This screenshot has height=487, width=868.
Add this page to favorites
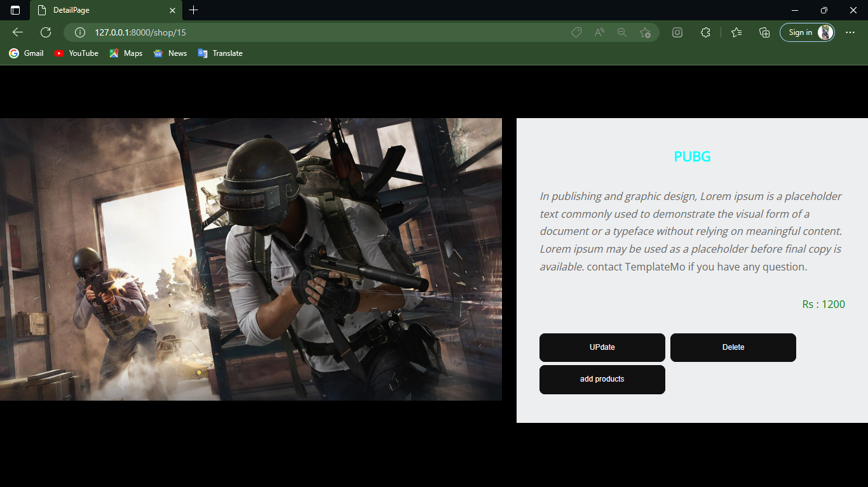pos(646,32)
